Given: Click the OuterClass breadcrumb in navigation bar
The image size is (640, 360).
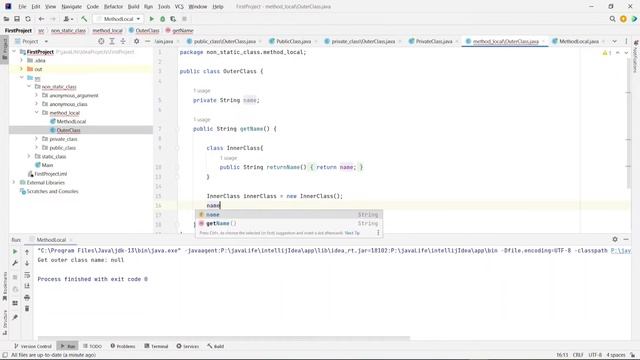Looking at the screenshot, I should point(144,31).
